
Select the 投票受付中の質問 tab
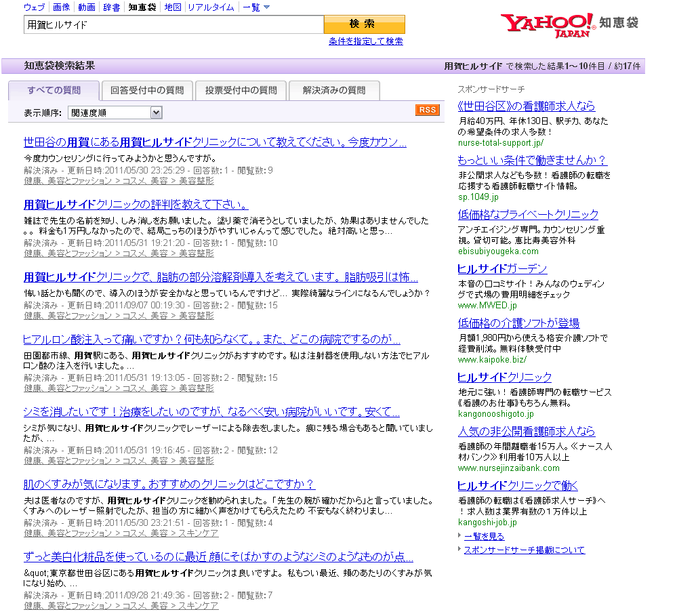point(241,90)
